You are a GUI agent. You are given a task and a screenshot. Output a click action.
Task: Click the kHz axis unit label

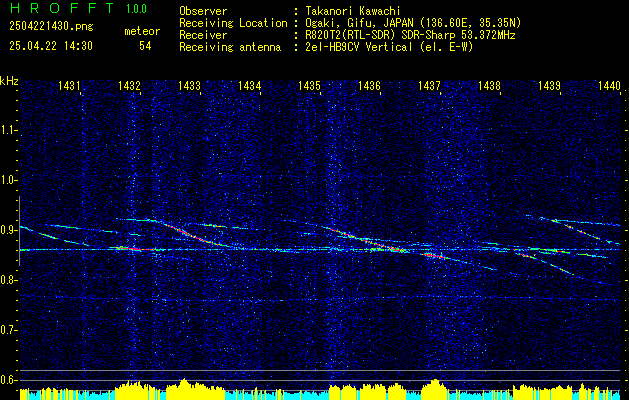tap(9, 81)
